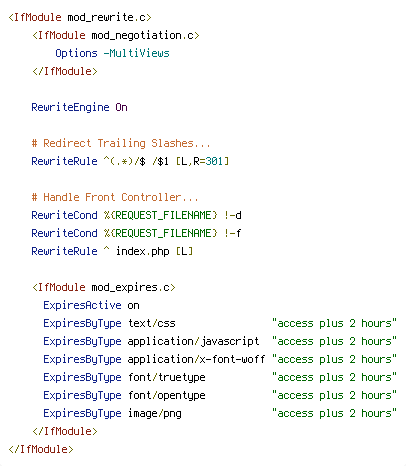Click image/png MIME type text

point(155,413)
